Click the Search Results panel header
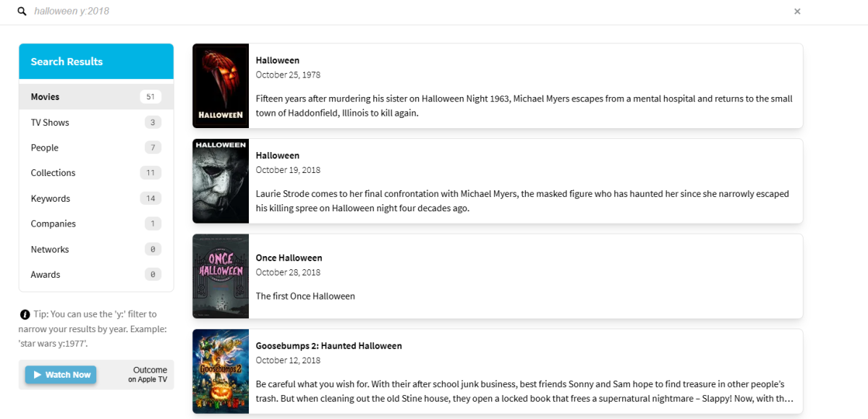Viewport: 868px width, 419px height. (x=96, y=62)
